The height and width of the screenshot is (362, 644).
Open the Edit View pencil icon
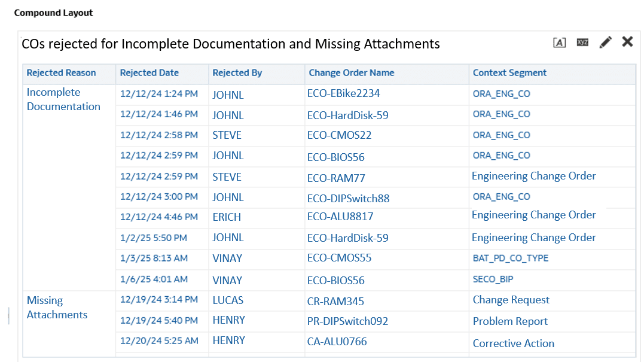tap(605, 42)
